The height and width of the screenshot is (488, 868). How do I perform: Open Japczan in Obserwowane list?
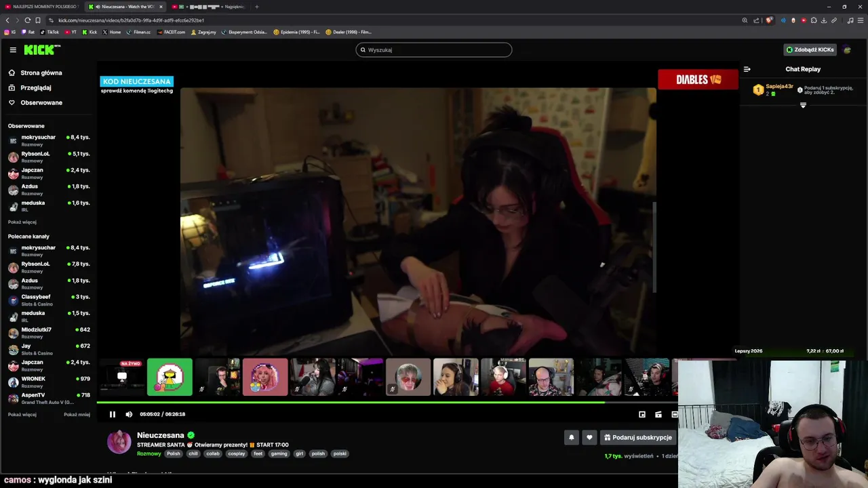tap(49, 173)
